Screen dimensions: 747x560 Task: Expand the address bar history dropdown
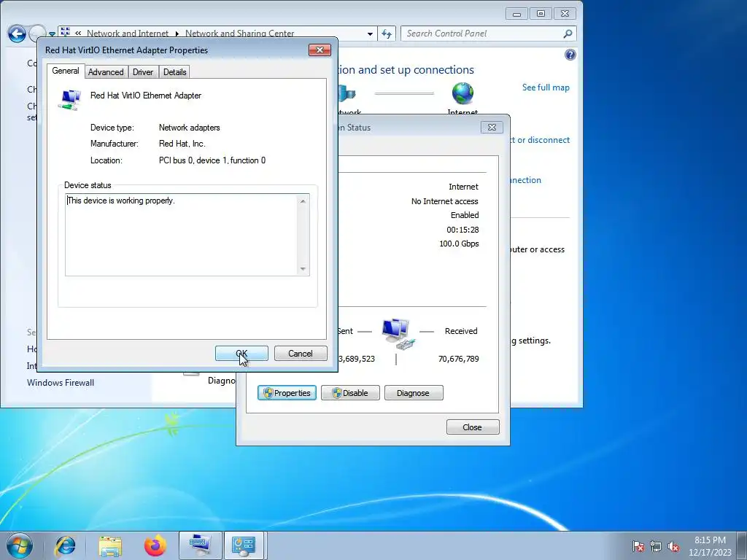point(370,34)
